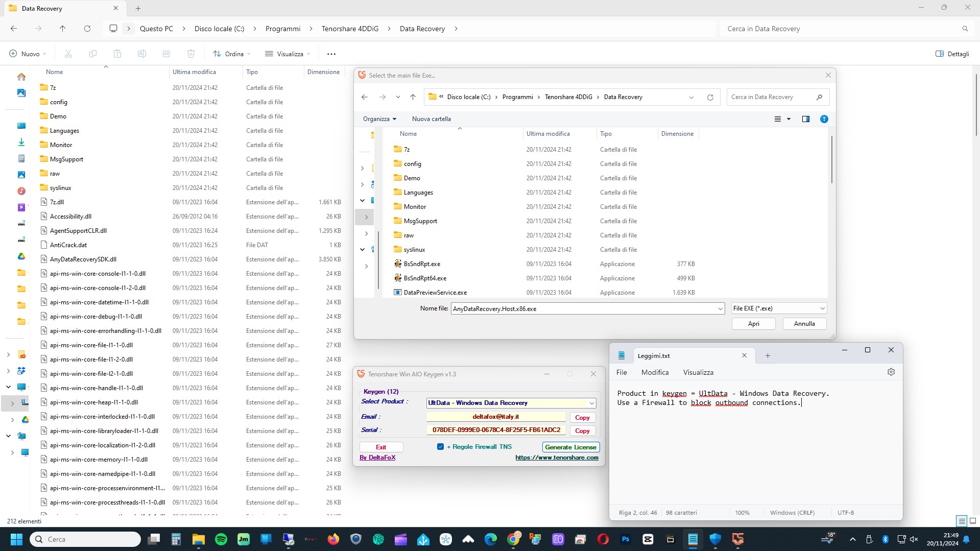This screenshot has width=980, height=551.
Task: Open Notepad settings gear
Action: [891, 372]
